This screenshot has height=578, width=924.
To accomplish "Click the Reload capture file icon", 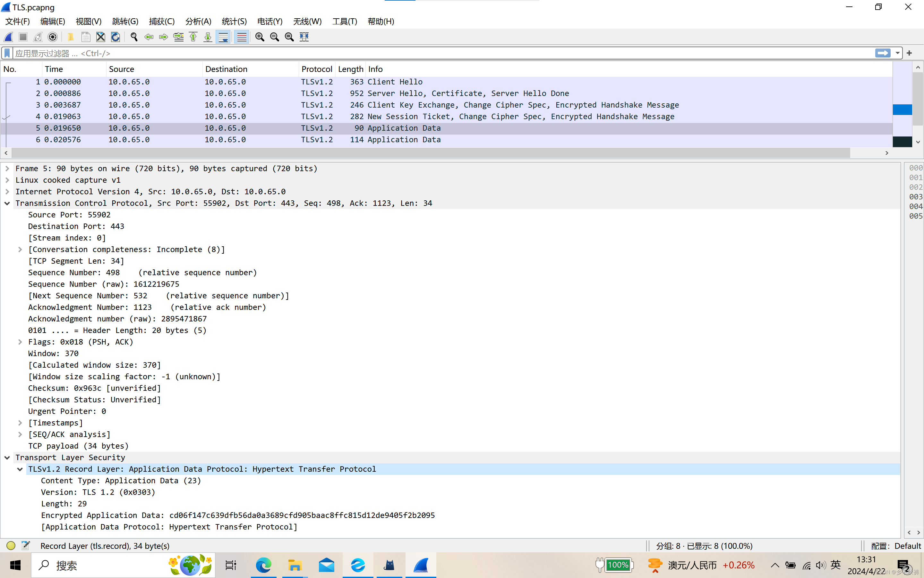I will click(x=115, y=37).
